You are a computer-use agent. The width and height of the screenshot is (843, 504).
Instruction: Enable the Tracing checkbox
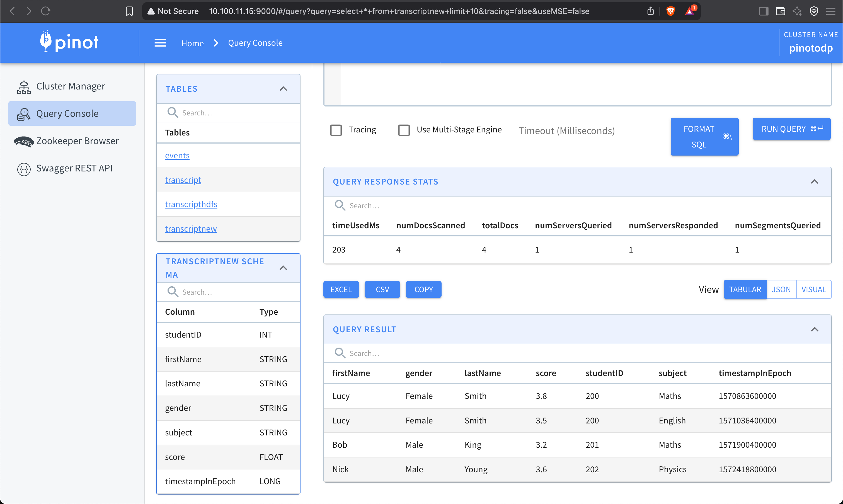point(336,130)
